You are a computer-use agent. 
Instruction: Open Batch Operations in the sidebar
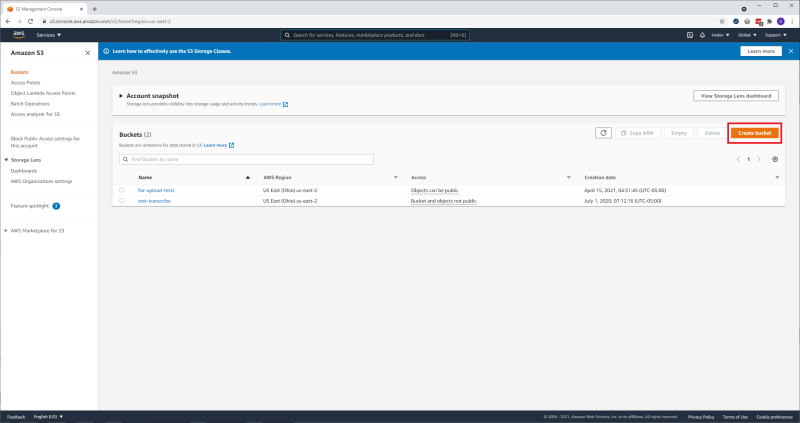30,104
